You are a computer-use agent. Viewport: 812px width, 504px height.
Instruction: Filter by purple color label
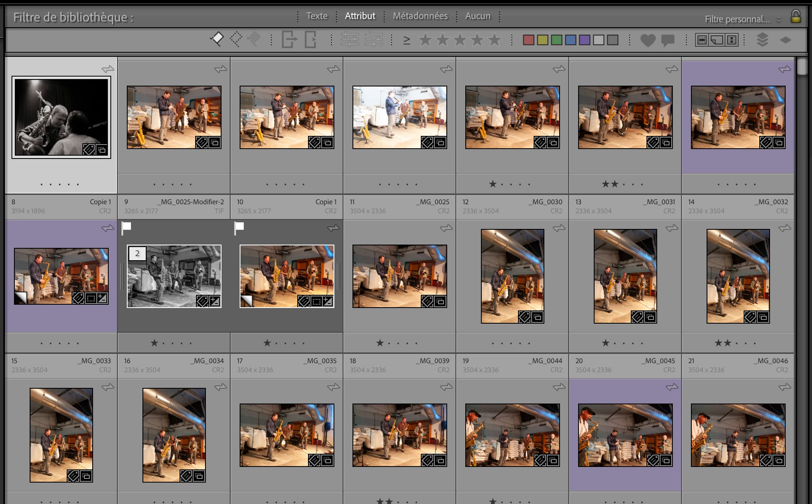pos(584,40)
